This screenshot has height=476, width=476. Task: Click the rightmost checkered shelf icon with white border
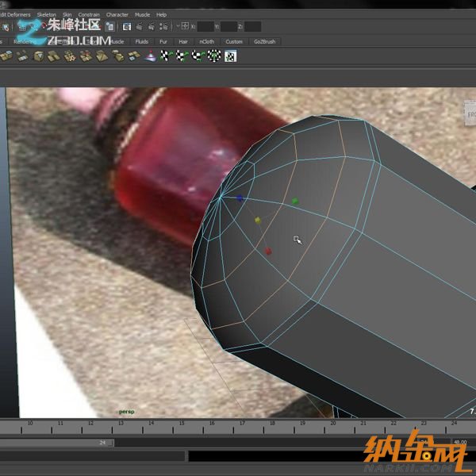point(230,56)
